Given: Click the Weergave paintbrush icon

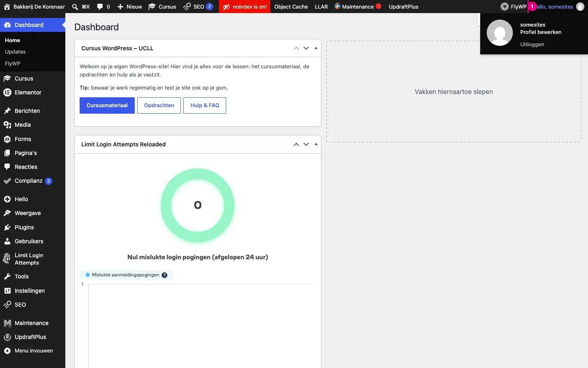Looking at the screenshot, I should pyautogui.click(x=7, y=213).
